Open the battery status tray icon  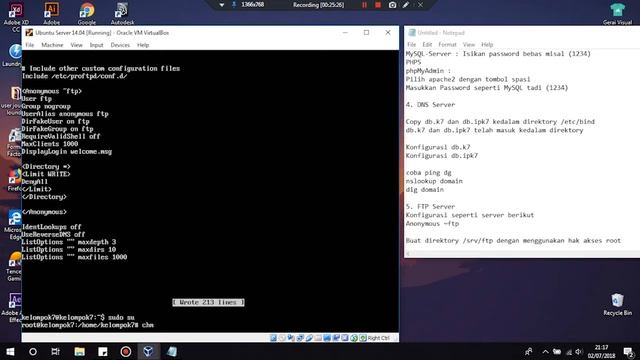pyautogui.click(x=557, y=351)
